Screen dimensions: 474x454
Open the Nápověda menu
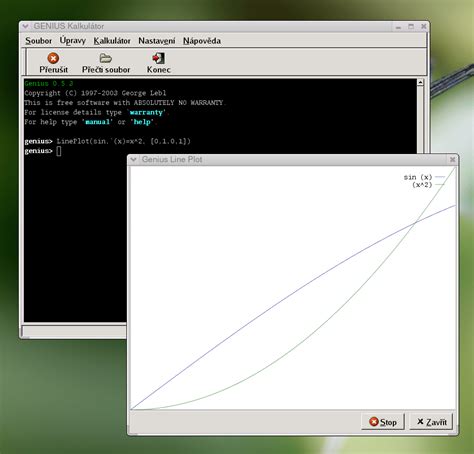tap(202, 41)
